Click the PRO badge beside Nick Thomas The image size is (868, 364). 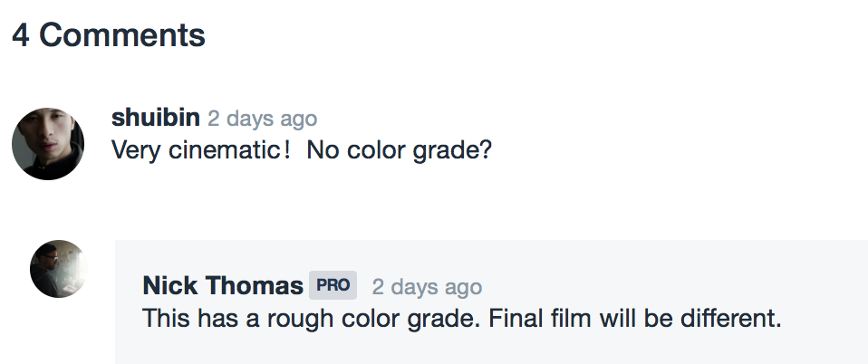333,285
